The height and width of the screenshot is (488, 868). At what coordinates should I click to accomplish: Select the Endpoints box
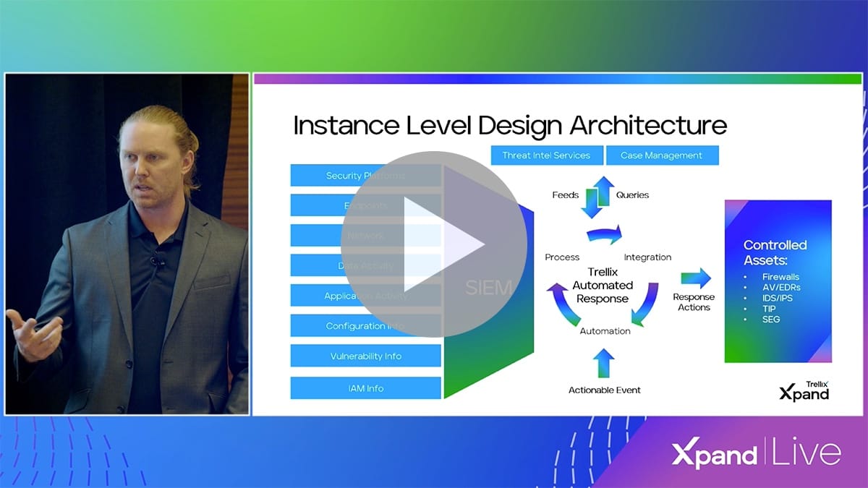point(365,205)
